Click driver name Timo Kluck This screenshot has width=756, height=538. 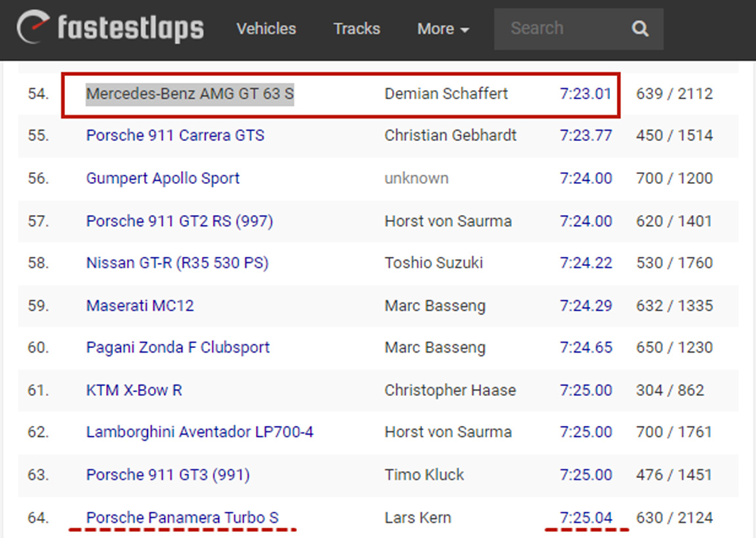click(424, 475)
